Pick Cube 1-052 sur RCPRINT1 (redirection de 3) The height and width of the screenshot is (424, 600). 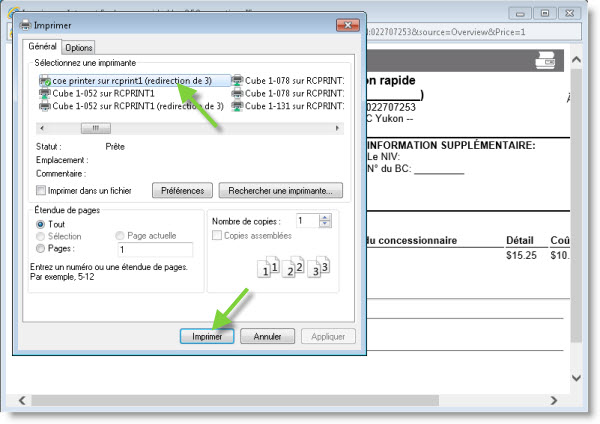click(132, 106)
